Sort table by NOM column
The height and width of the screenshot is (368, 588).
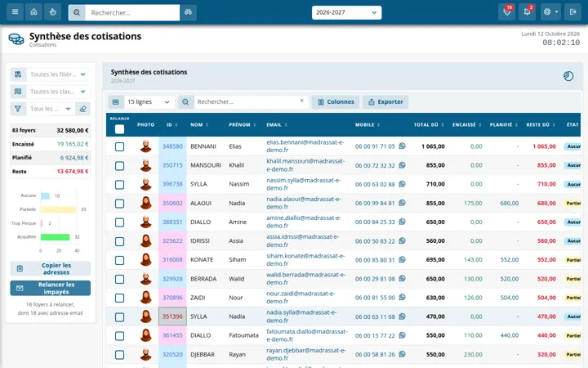click(x=199, y=124)
